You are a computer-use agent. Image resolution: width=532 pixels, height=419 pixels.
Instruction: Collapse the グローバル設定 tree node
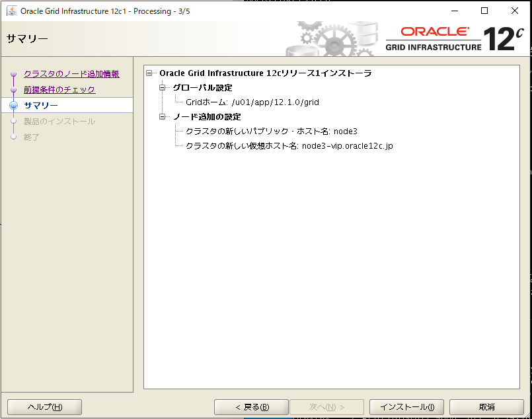(162, 87)
